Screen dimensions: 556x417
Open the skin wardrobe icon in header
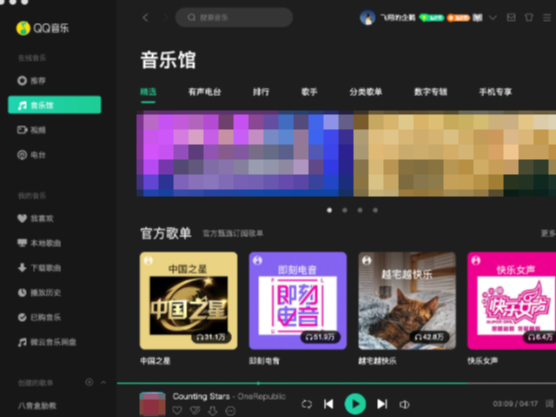(529, 17)
